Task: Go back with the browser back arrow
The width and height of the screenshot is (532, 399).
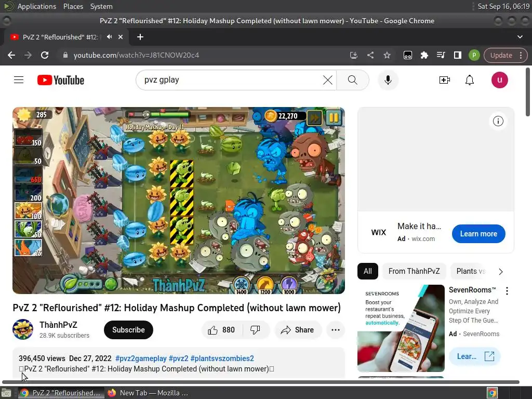Action: coord(11,55)
